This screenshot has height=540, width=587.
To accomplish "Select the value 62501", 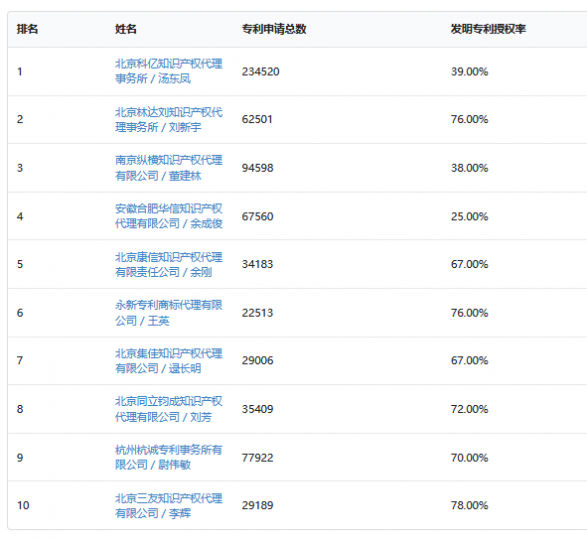I will [x=257, y=119].
